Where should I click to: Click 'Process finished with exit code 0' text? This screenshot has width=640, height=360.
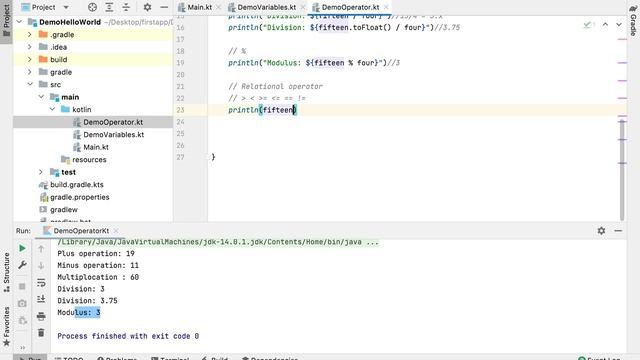point(128,336)
